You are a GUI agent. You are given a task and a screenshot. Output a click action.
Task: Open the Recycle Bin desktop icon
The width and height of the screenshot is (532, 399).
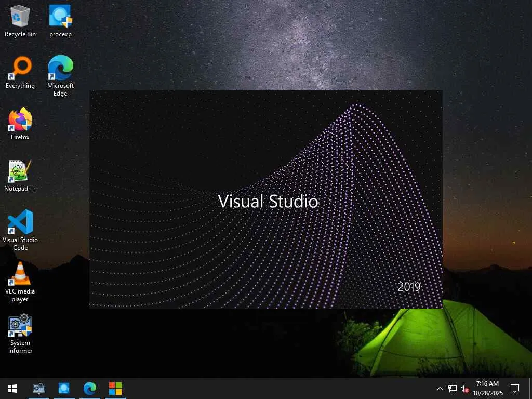(20, 21)
